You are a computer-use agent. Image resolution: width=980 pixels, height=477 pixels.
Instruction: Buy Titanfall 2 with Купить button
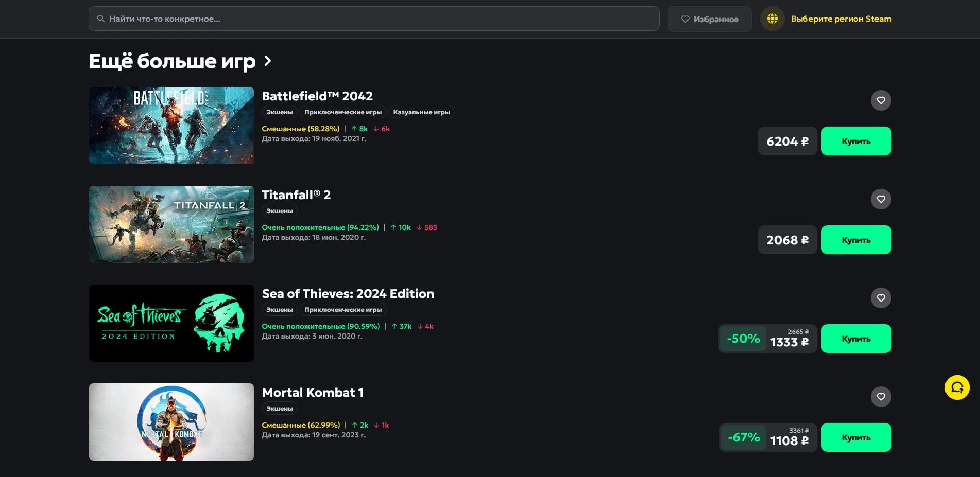(856, 240)
